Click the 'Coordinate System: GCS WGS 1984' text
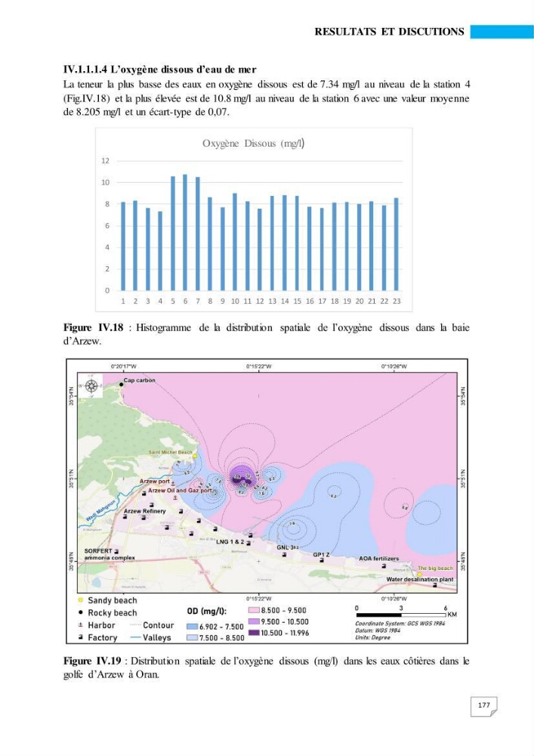 400,624
